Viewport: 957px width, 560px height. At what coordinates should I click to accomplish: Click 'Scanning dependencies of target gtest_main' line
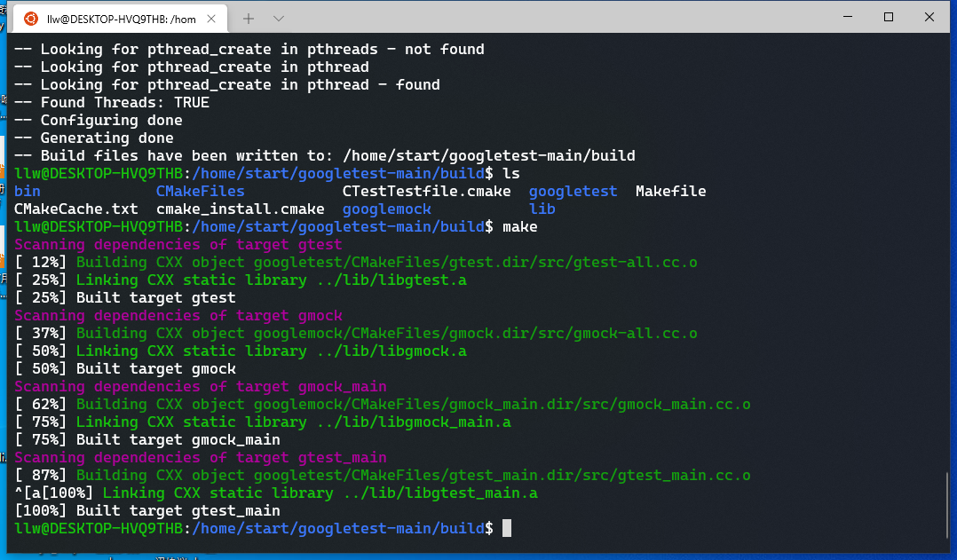[201, 457]
